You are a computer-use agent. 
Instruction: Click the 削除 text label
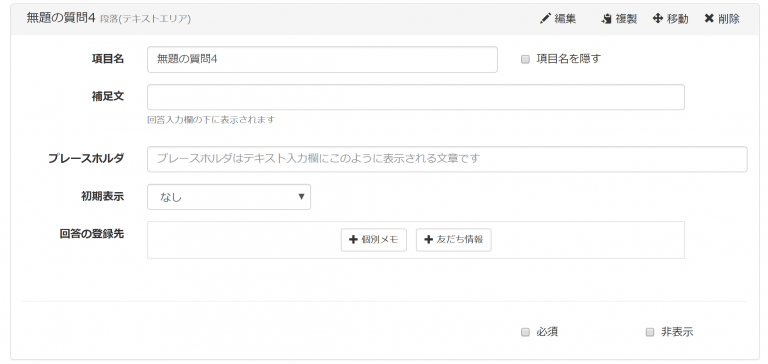point(729,19)
